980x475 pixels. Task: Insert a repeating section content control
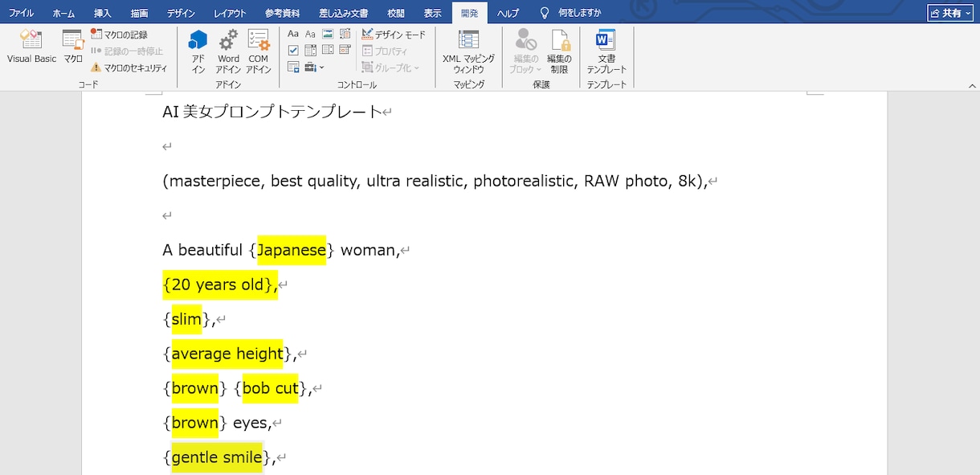pyautogui.click(x=293, y=67)
